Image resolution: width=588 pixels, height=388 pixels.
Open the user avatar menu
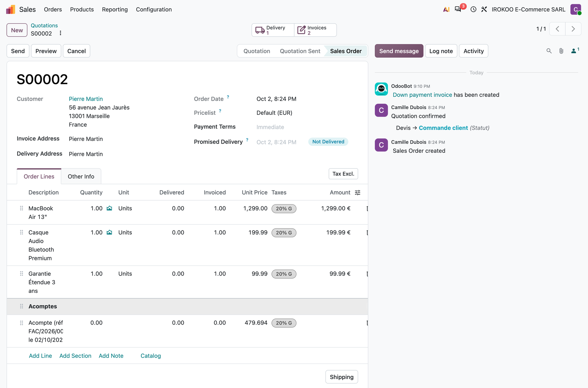(576, 9)
